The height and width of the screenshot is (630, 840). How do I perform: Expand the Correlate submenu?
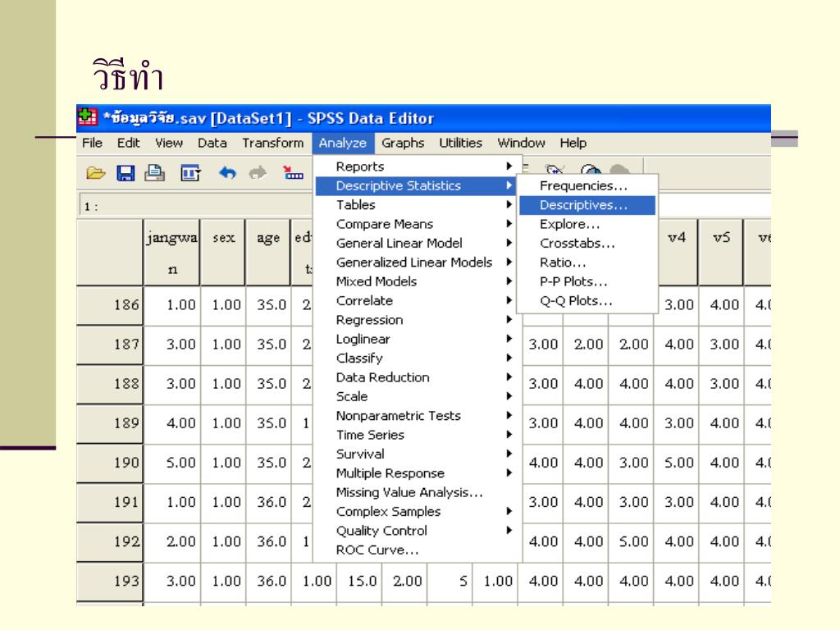pos(415,300)
